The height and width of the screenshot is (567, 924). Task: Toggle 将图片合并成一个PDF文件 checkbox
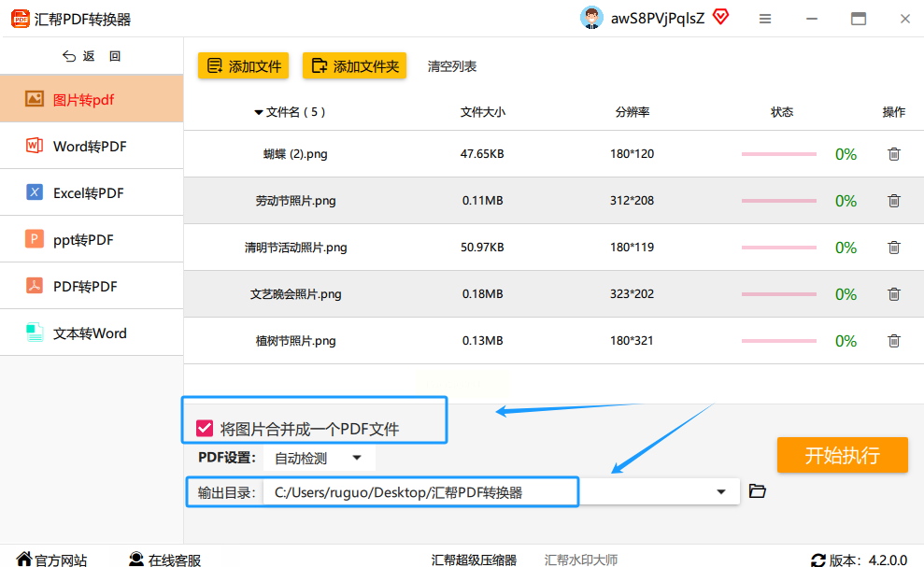click(x=205, y=428)
